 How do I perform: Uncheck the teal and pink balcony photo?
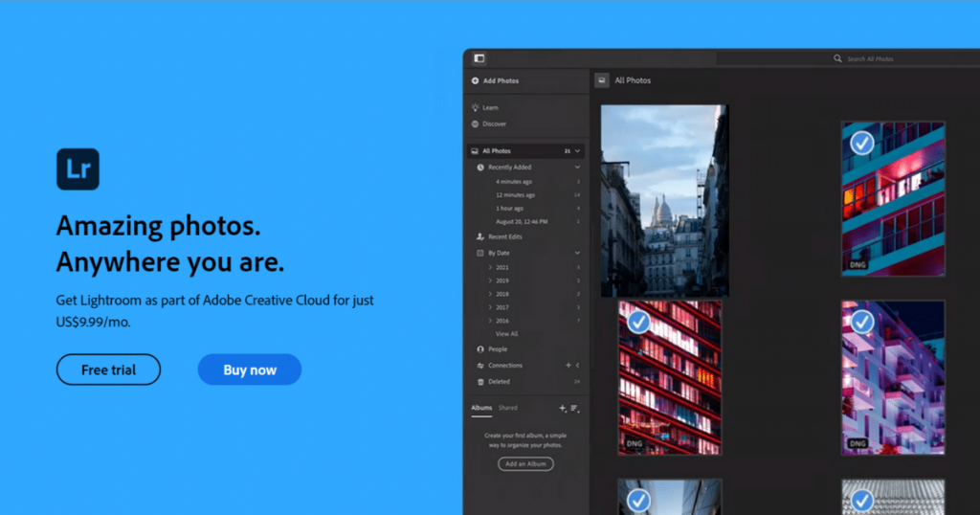[862, 143]
